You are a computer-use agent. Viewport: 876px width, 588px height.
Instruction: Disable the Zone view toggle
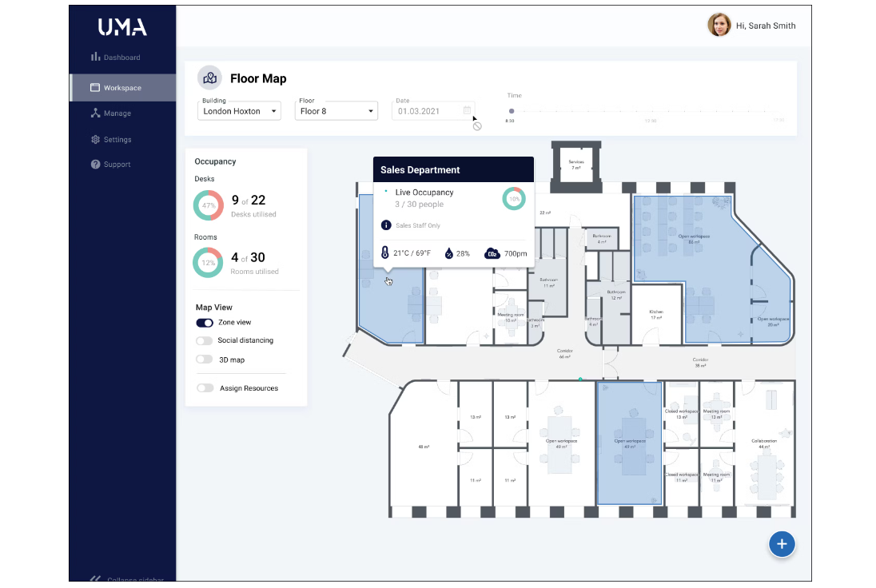206,323
